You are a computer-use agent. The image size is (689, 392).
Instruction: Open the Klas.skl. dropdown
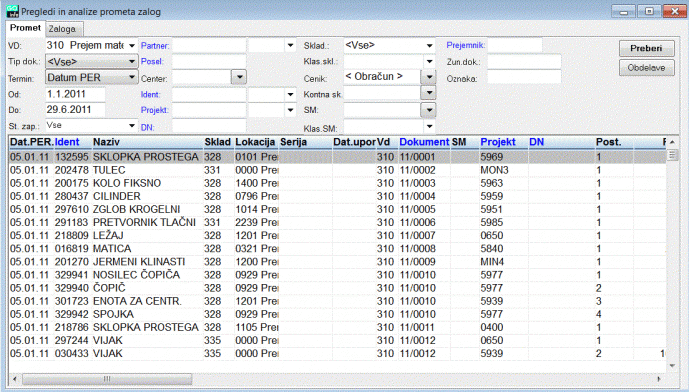(x=429, y=62)
